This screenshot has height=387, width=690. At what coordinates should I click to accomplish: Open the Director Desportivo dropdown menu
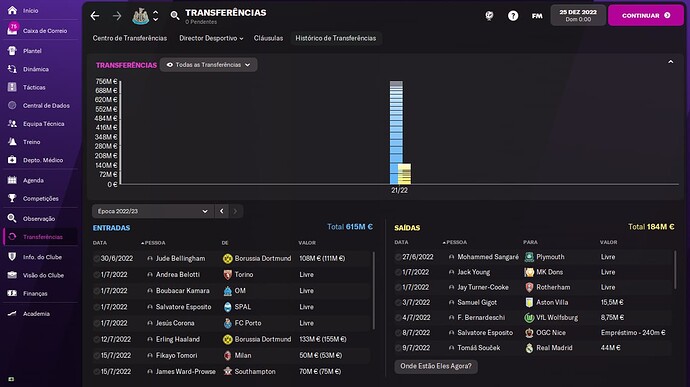(x=211, y=38)
